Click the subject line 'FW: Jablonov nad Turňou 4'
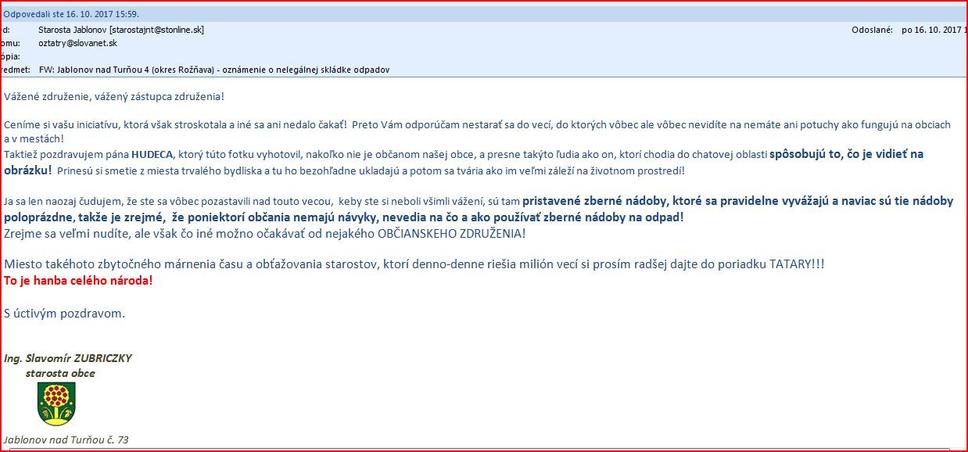This screenshot has height=452, width=968. pos(214,70)
